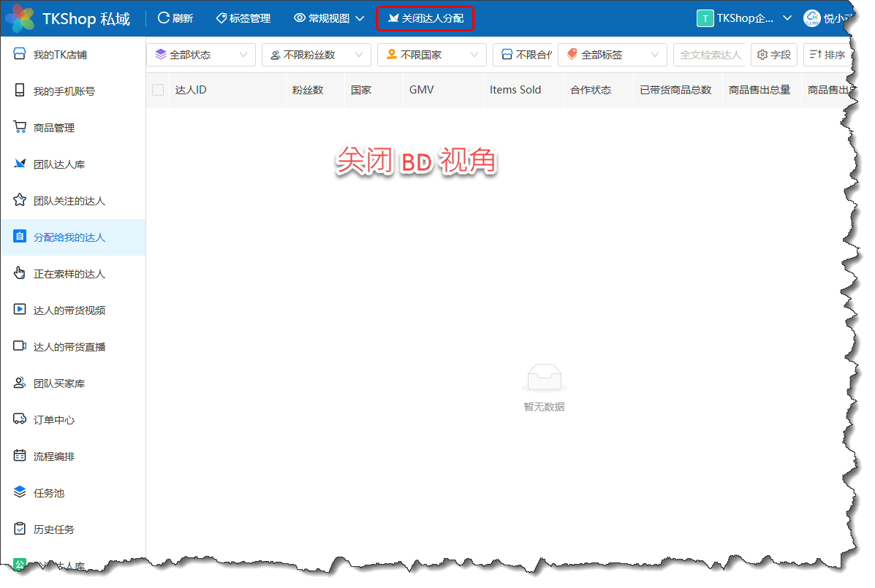Image resolution: width=875 pixels, height=588 pixels.
Task: Open 团队达人库 in sidebar
Action: tap(72, 164)
